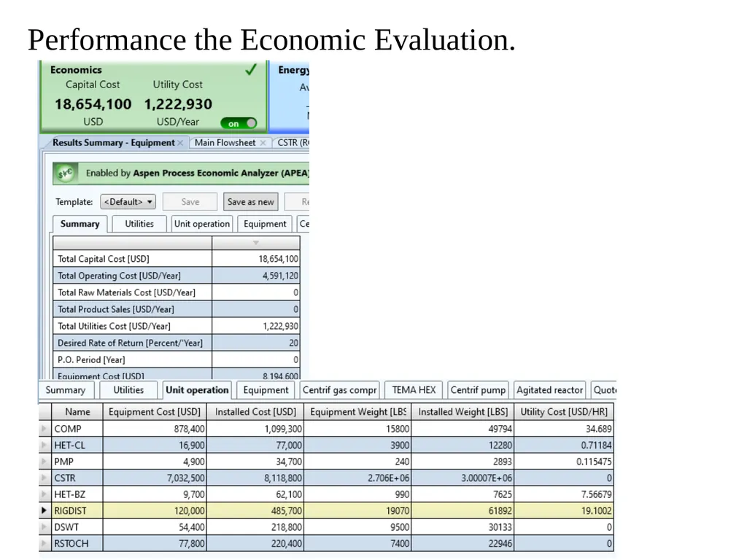This screenshot has height=560, width=747.
Task: Click the APEA dollar icon in banner
Action: point(65,173)
